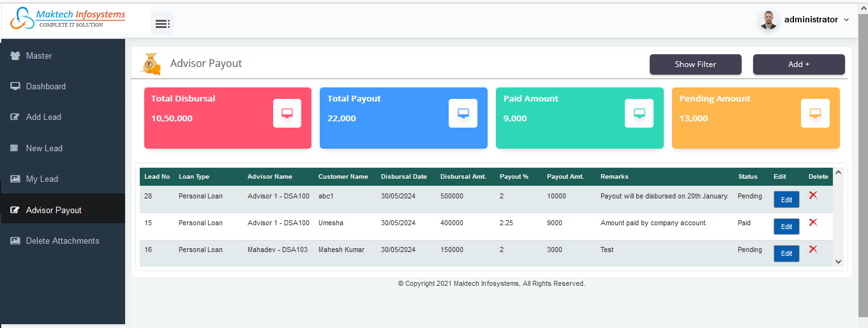
Task: Delete Umesha's payout row with red X
Action: [x=812, y=222]
